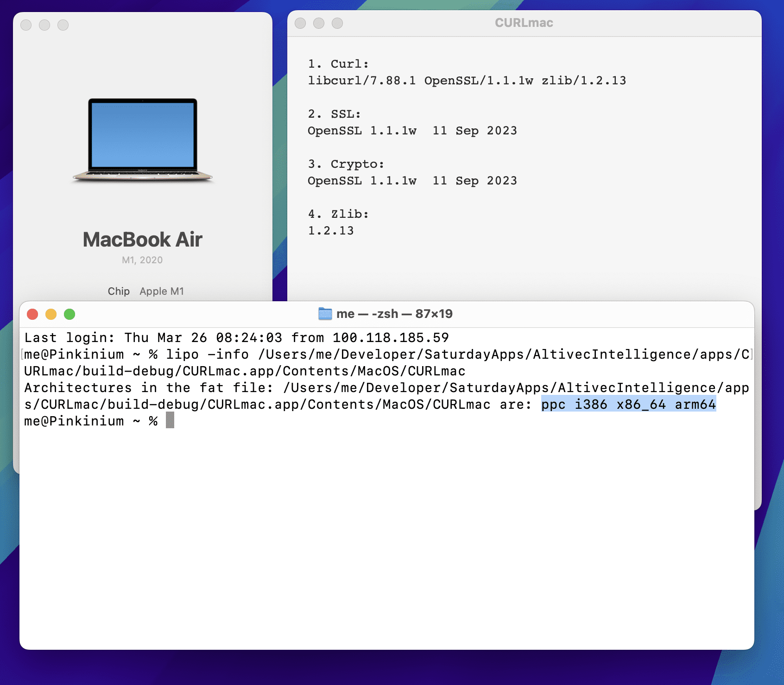Click the Zlib version 1.2.13 text
The height and width of the screenshot is (685, 784).
pyautogui.click(x=331, y=231)
